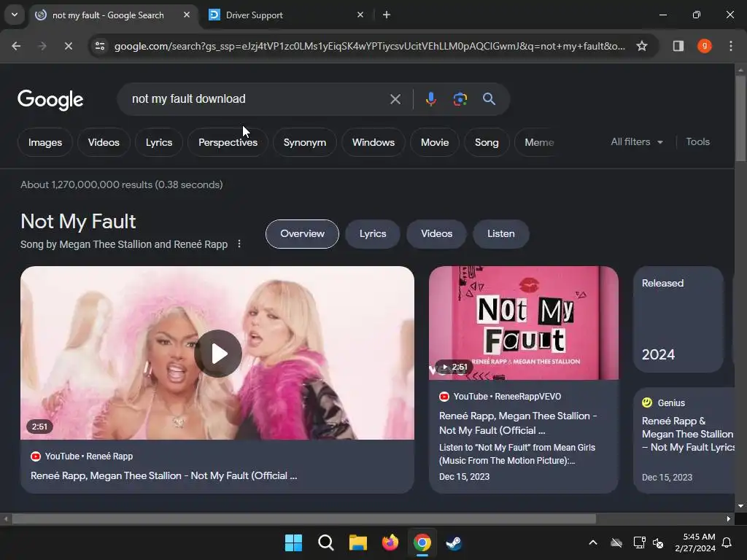Select the Lyrics filter chip
The height and width of the screenshot is (560, 747).
(158, 142)
